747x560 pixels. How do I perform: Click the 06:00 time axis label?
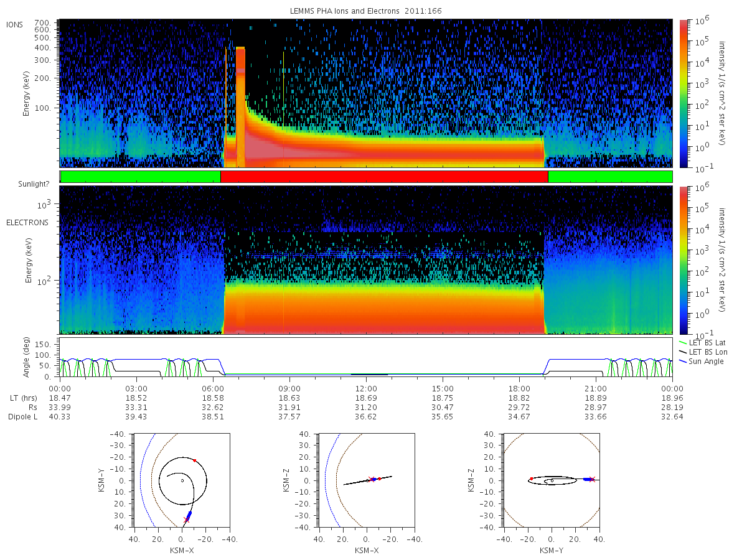tap(213, 388)
